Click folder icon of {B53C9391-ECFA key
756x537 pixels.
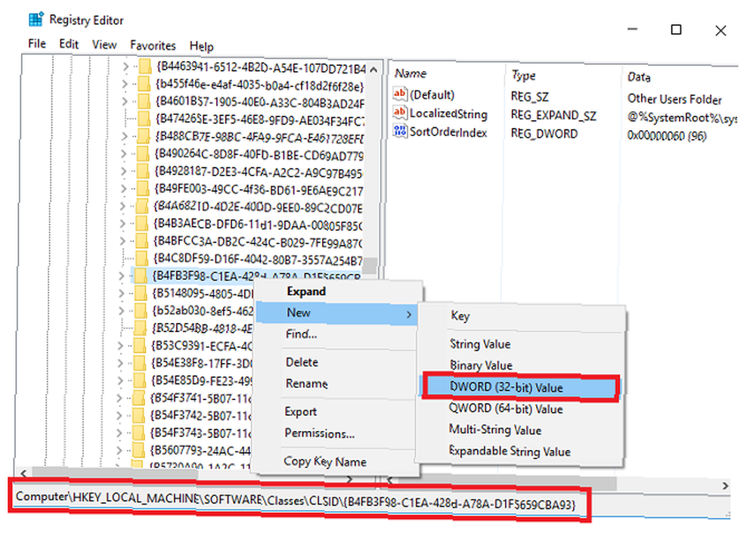pos(140,346)
